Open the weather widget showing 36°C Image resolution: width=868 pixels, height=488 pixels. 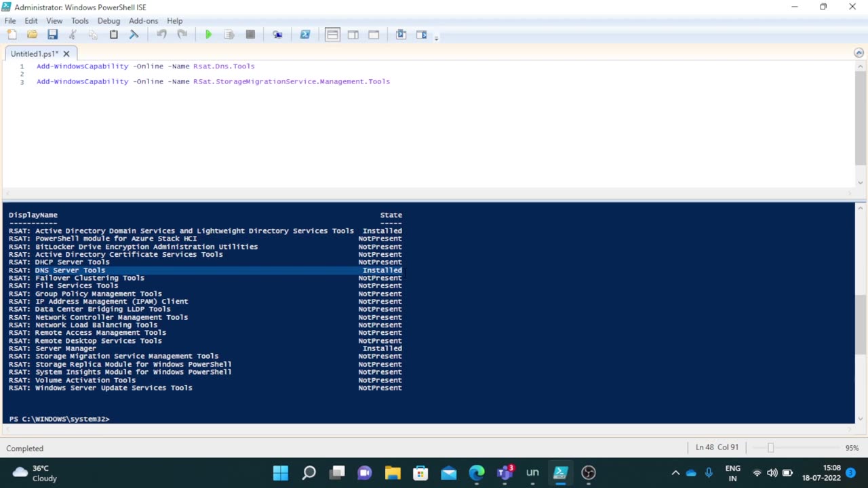35,472
